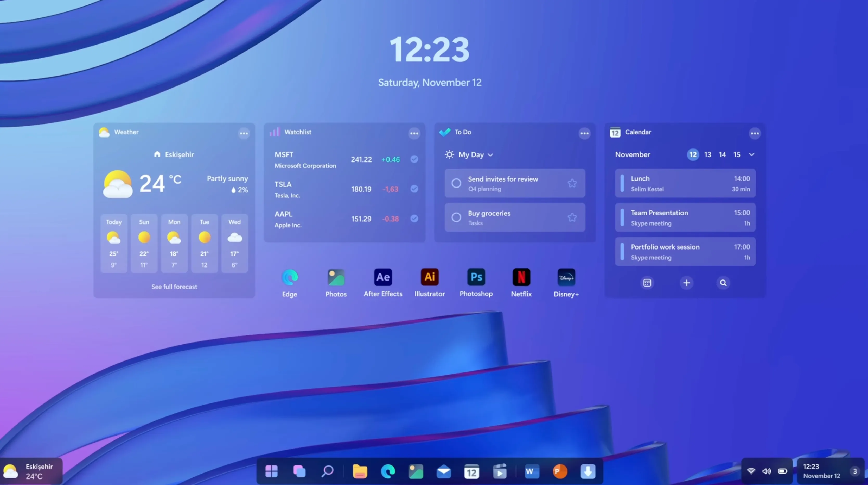868x485 pixels.
Task: Open the Photos app shortcut
Action: pos(336,277)
